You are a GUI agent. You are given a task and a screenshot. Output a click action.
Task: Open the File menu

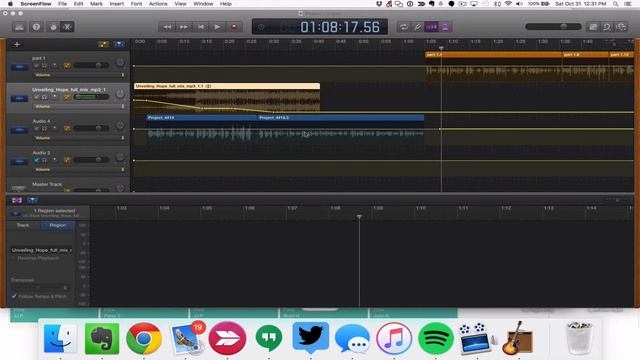pyautogui.click(x=62, y=4)
